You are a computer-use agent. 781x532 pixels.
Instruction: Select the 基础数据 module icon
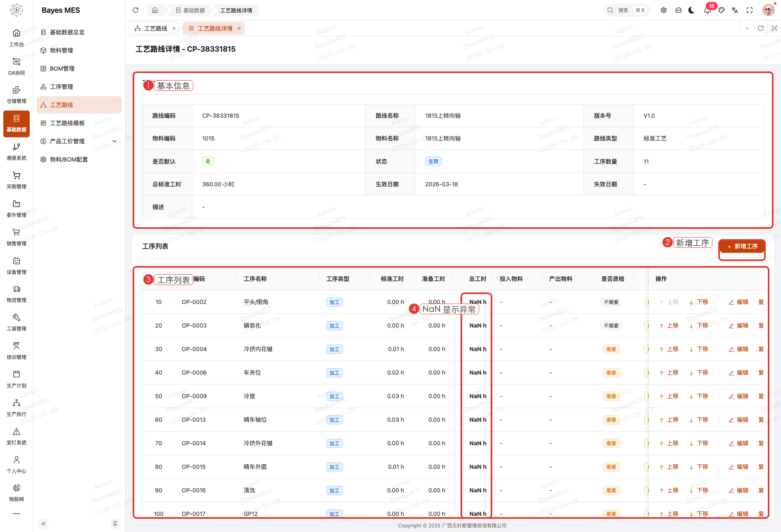(17, 123)
